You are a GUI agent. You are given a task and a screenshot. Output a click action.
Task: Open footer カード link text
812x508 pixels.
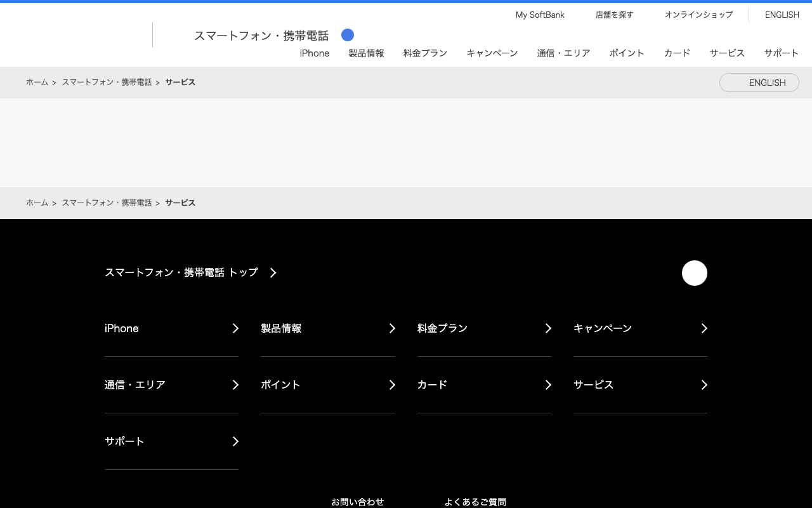pyautogui.click(x=433, y=385)
